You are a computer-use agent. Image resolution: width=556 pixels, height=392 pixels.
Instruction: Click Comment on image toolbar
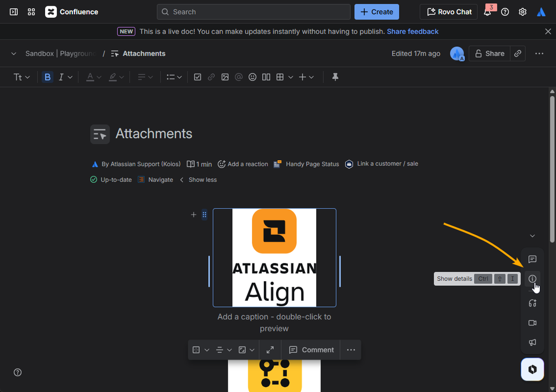(x=311, y=350)
